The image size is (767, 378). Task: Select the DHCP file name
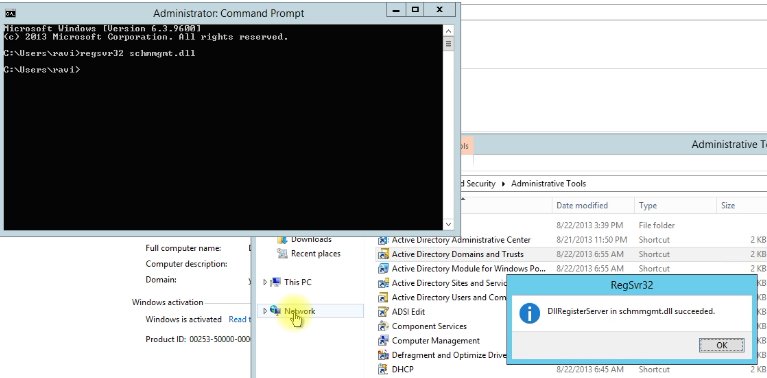[x=402, y=369]
